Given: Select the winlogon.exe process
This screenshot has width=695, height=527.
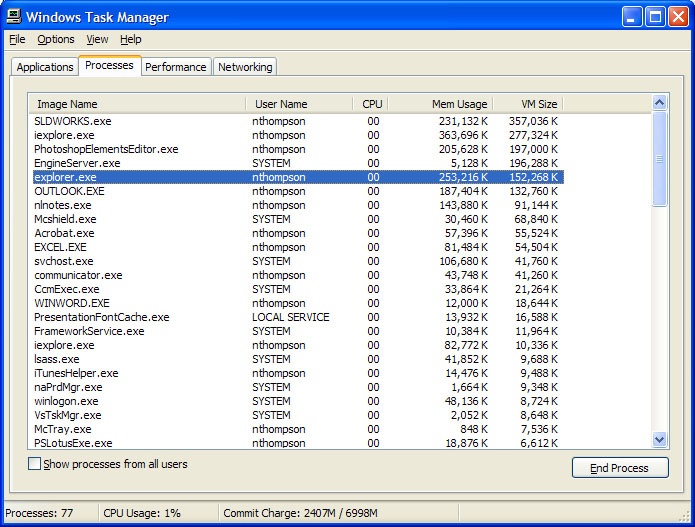Looking at the screenshot, I should click(298, 401).
